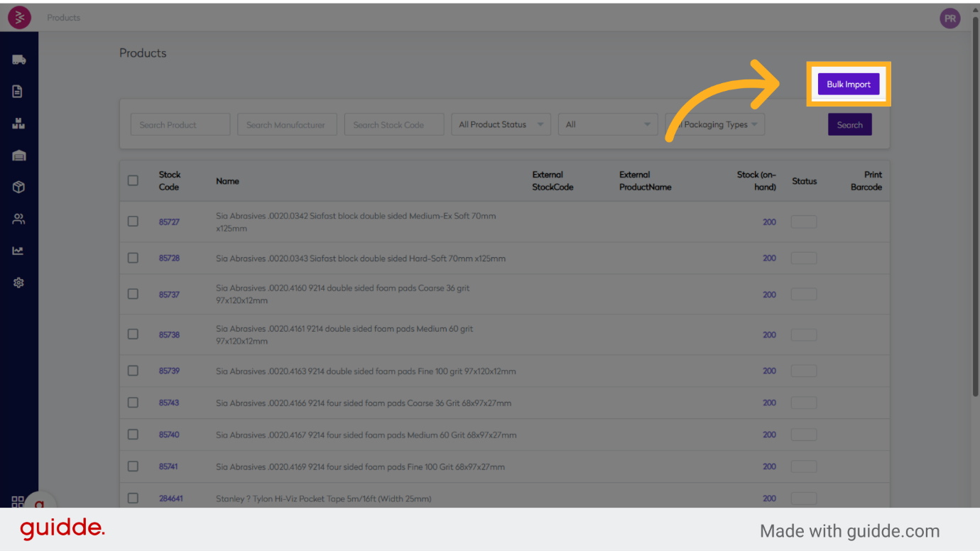The height and width of the screenshot is (551, 980).
Task: Open the settings gear icon in sidebar
Action: (x=18, y=283)
